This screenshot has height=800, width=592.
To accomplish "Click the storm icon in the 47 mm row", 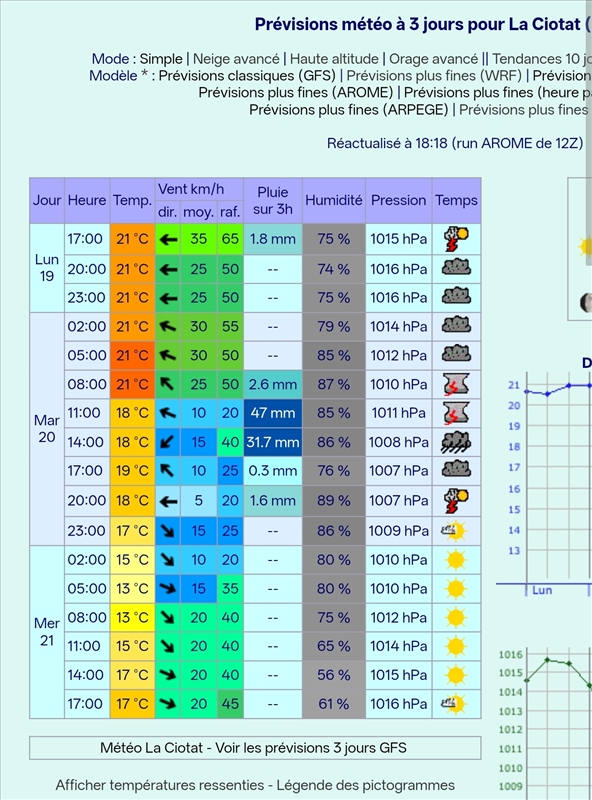I will pyautogui.click(x=456, y=413).
